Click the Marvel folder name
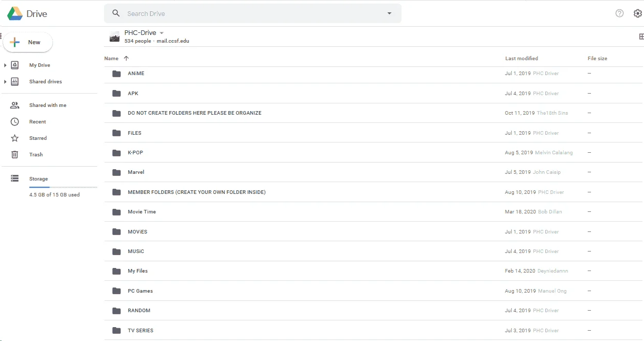The width and height of the screenshot is (644, 341). [136, 172]
